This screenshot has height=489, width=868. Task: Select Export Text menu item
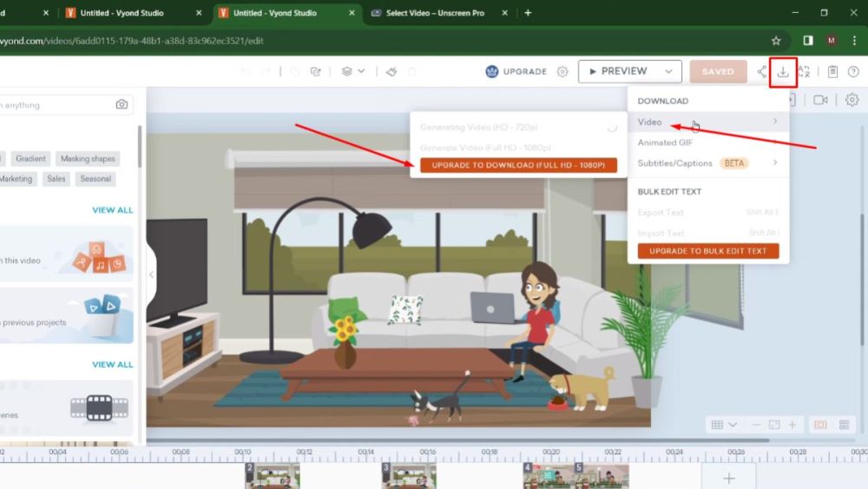point(708,212)
